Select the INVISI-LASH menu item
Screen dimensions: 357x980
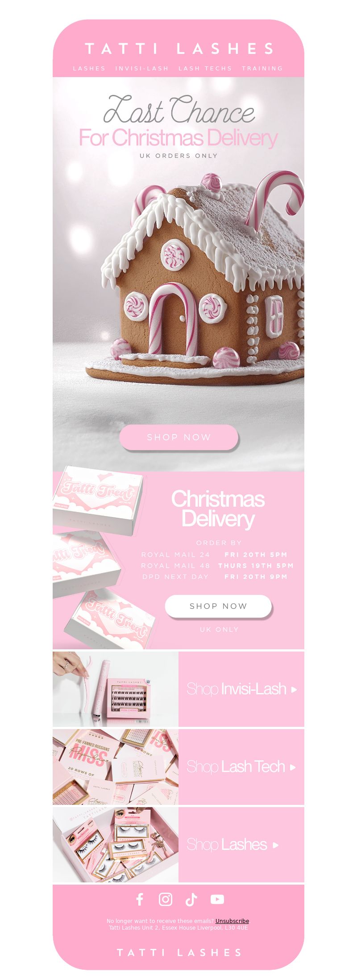142,68
